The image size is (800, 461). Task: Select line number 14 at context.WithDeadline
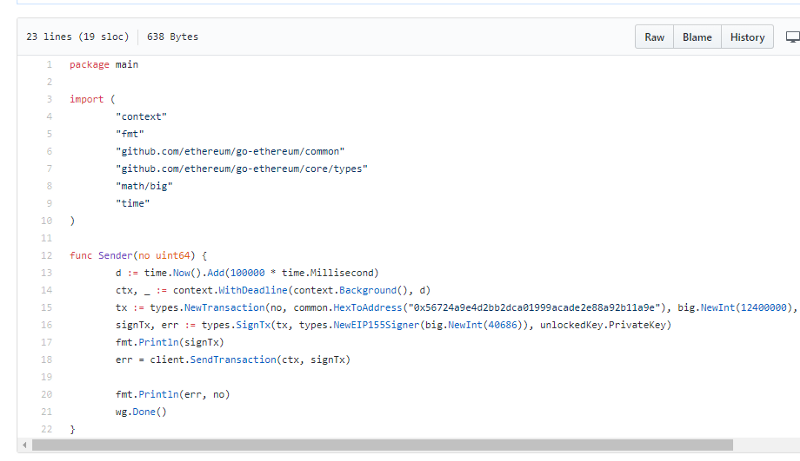(46, 290)
